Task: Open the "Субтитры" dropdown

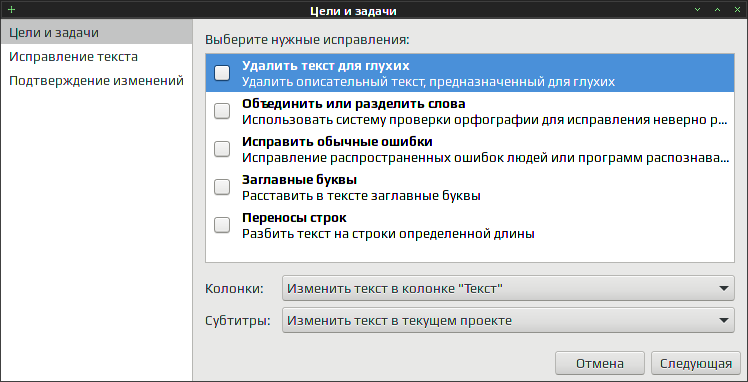Action: pyautogui.click(x=508, y=320)
